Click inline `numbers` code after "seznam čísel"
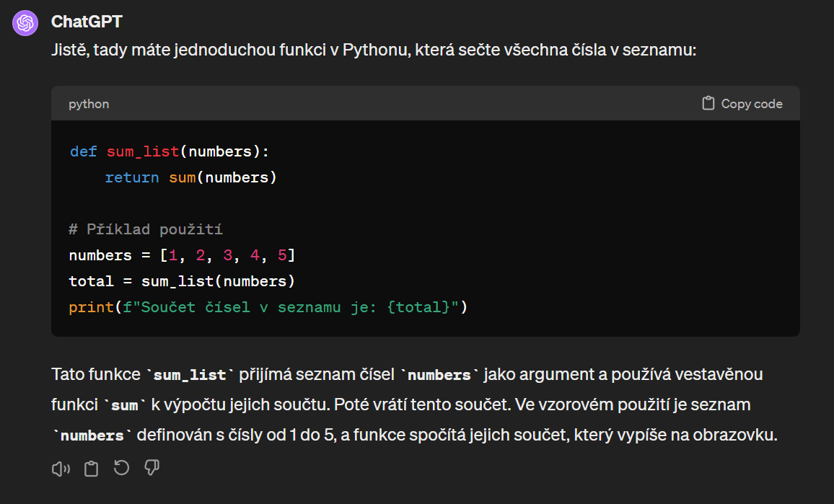 point(439,375)
